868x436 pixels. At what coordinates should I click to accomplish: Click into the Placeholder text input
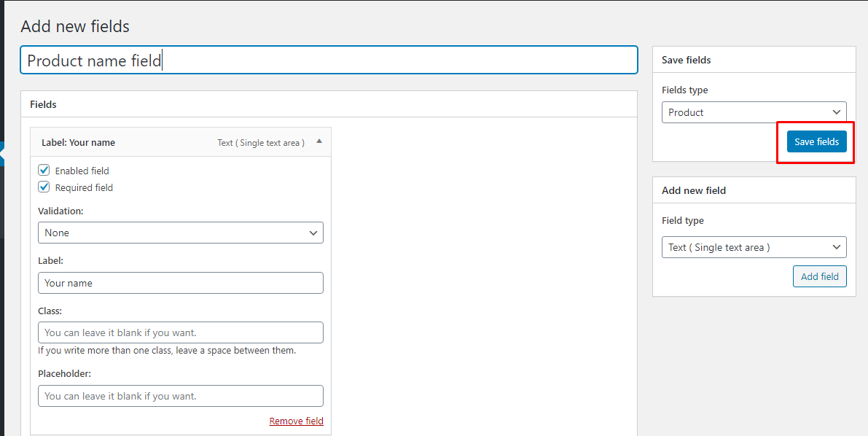click(x=180, y=396)
